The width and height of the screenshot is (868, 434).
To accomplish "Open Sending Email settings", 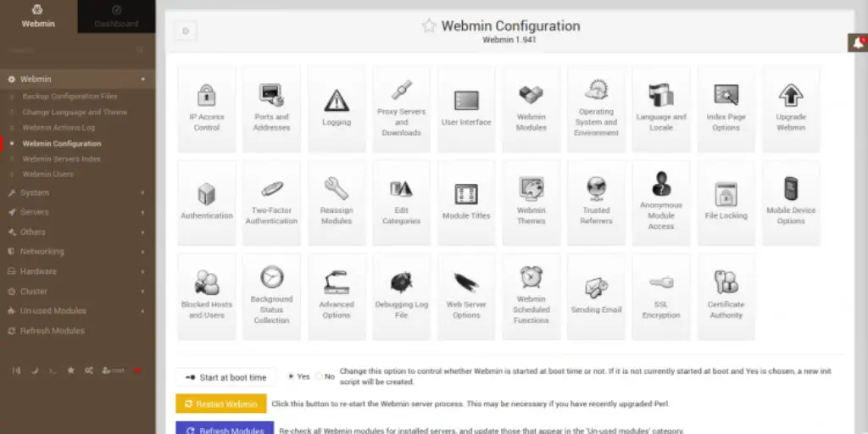I will coord(596,297).
